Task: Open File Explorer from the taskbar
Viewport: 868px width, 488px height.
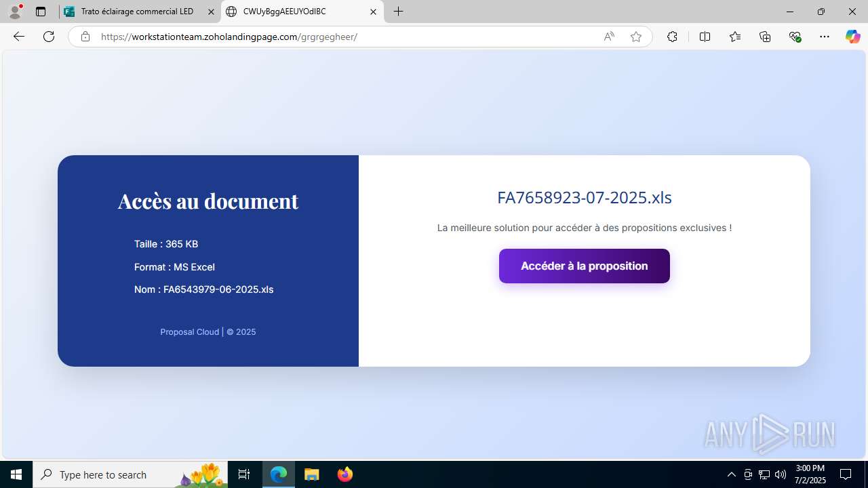Action: [x=312, y=474]
